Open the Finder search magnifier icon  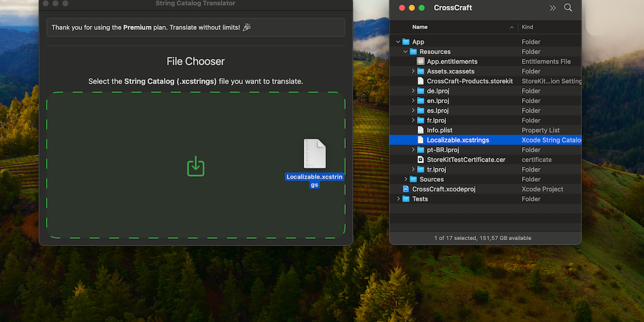568,8
